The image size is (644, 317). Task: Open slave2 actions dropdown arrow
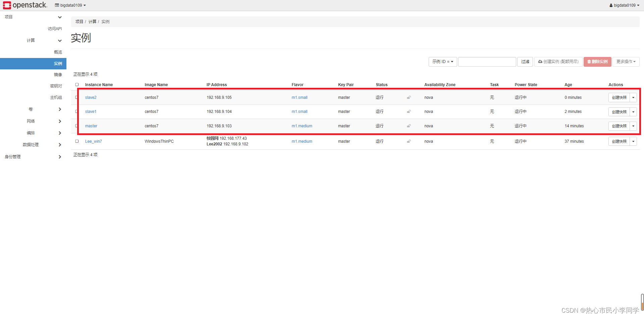pyautogui.click(x=633, y=98)
